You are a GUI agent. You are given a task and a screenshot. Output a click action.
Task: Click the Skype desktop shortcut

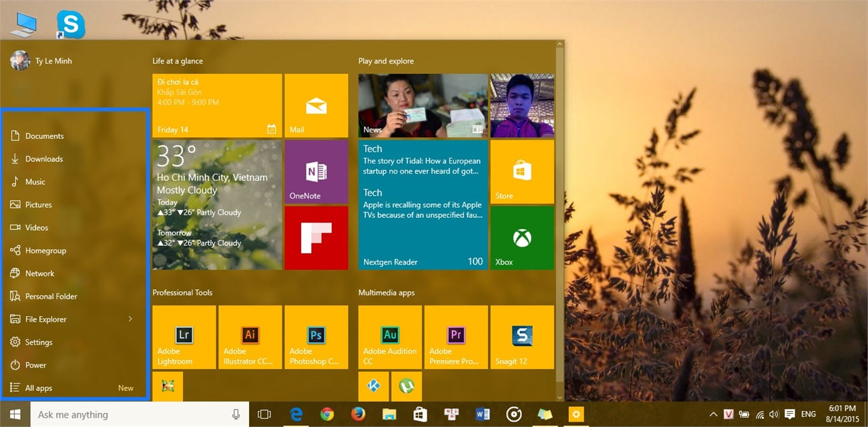click(x=70, y=25)
